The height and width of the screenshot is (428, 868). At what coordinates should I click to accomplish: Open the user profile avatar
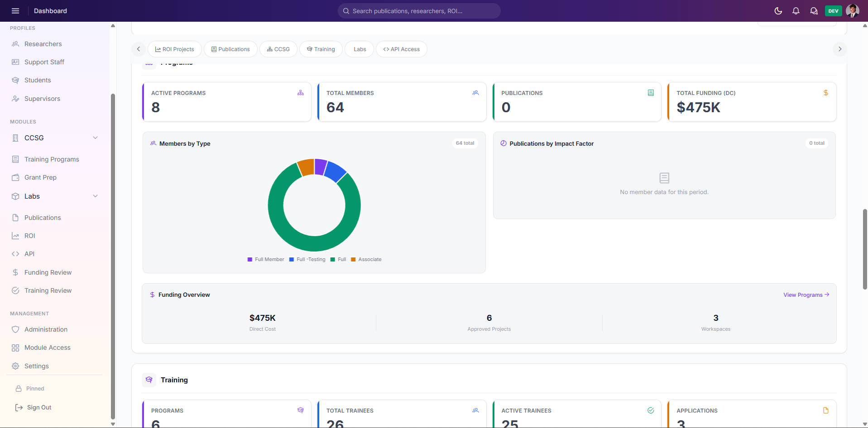point(853,11)
